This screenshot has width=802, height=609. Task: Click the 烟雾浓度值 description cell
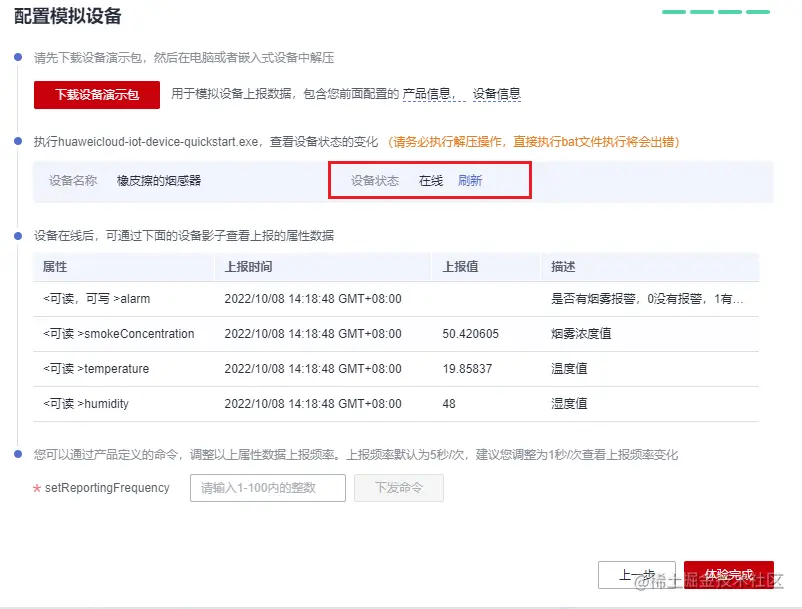point(581,334)
